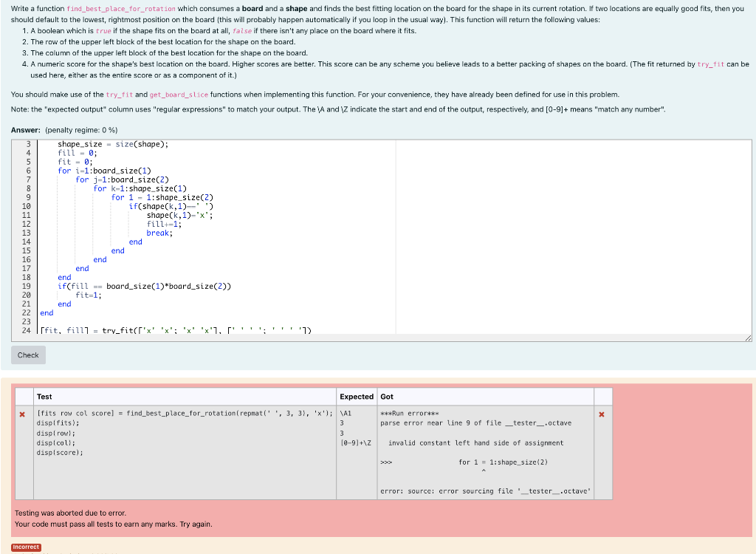The image size is (756, 554).
Task: Click the editor resize handle
Action: tap(747, 337)
